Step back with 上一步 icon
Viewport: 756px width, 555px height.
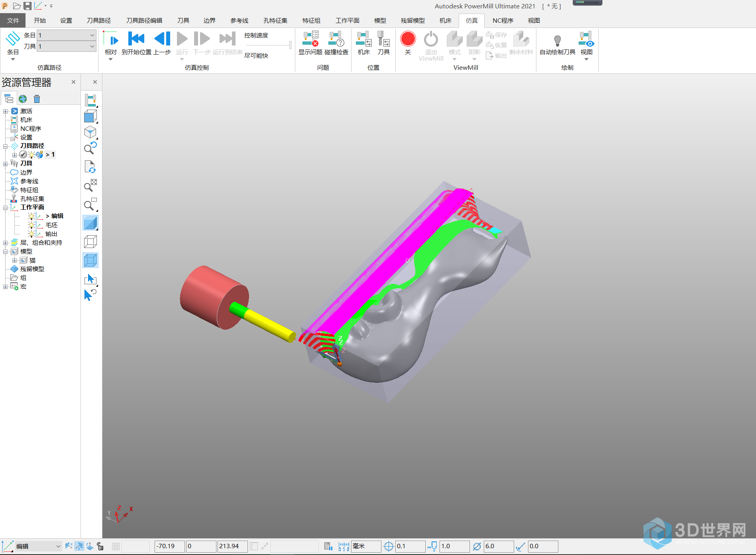(x=162, y=39)
